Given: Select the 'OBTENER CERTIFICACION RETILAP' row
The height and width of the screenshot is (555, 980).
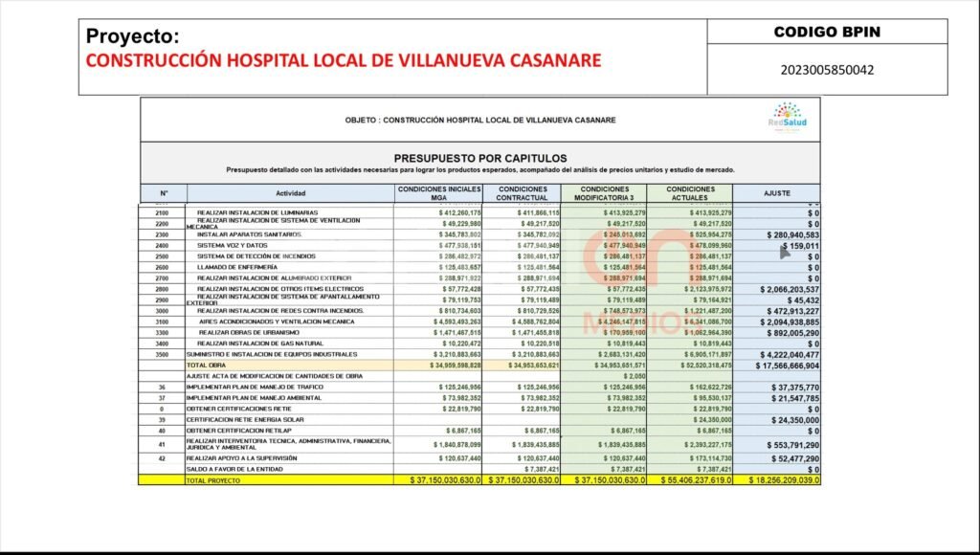Looking at the screenshot, I should pyautogui.click(x=238, y=432).
